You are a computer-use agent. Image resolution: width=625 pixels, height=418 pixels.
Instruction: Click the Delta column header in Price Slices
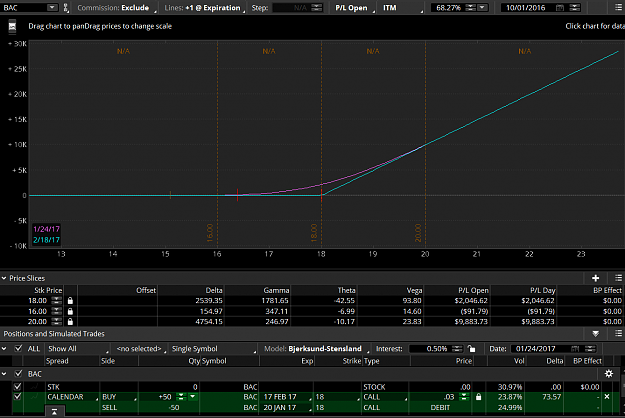point(214,290)
